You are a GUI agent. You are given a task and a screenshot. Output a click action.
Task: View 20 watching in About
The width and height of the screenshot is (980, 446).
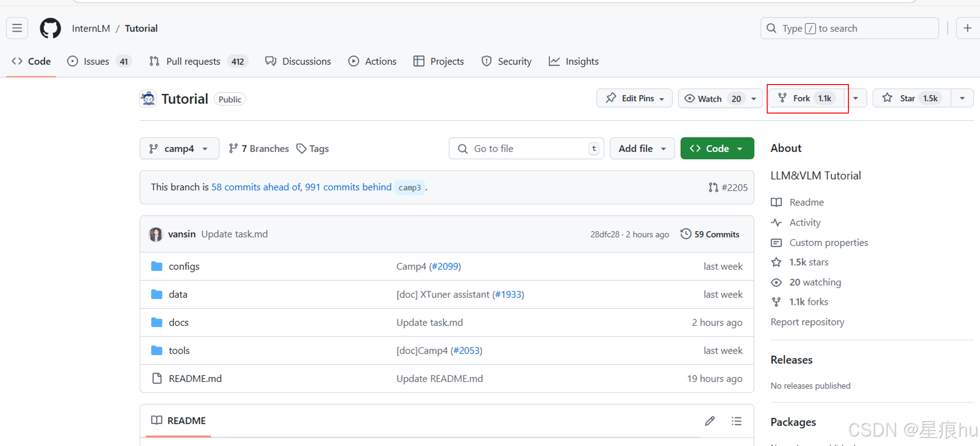coord(815,282)
